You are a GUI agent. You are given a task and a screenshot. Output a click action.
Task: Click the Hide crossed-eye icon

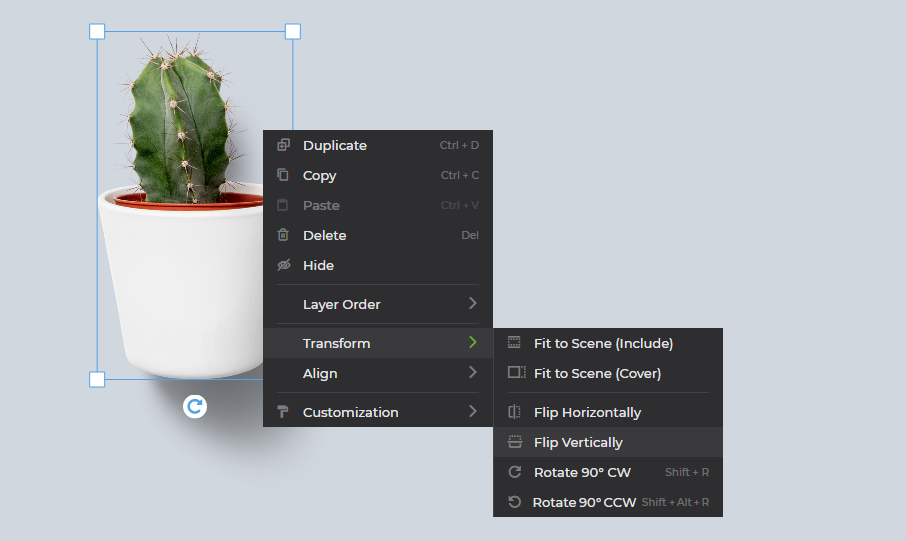[284, 265]
